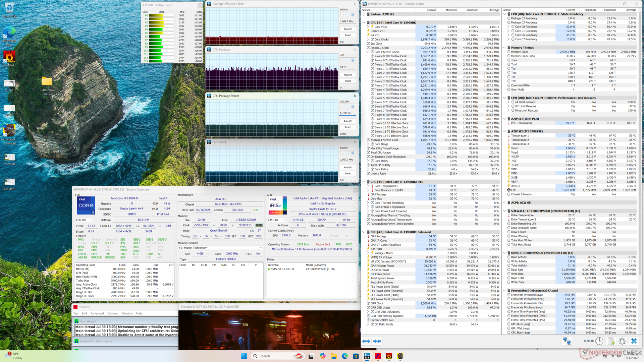The image size is (644, 362).
Task: Click the expand-sensors arrows icon in HWiNFO
Action: pyautogui.click(x=366, y=341)
